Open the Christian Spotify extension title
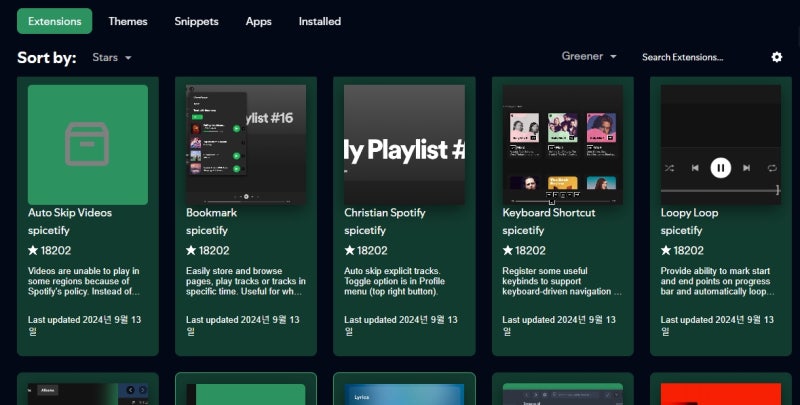Image resolution: width=800 pixels, height=405 pixels. tap(385, 213)
